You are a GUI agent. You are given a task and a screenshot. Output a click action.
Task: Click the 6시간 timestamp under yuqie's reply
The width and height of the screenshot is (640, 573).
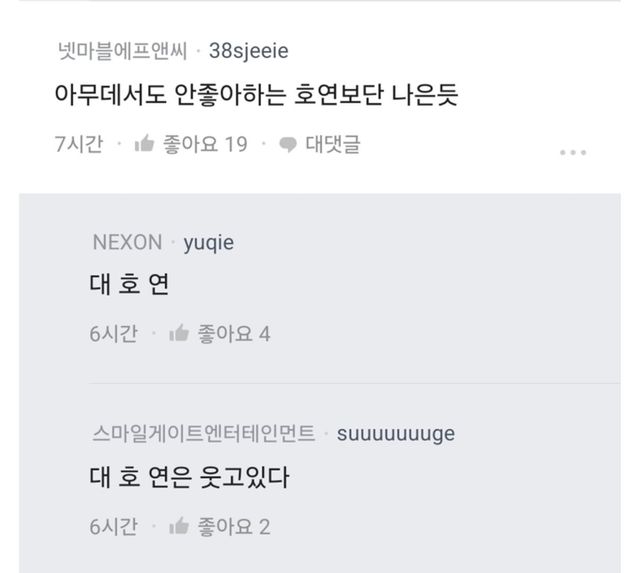(x=113, y=334)
